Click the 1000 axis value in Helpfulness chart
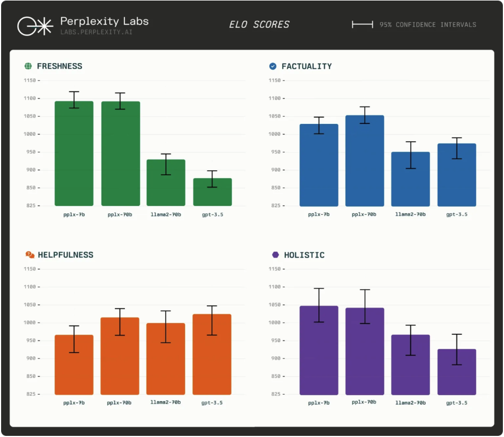Image resolution: width=504 pixels, height=437 pixels. point(30,323)
